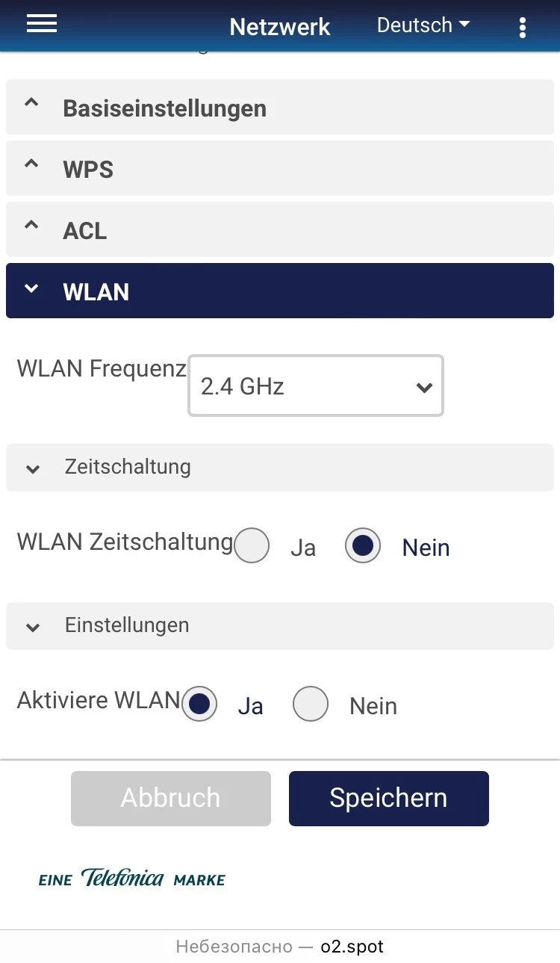Click the Abbruch button
The image size is (560, 963).
coord(170,798)
